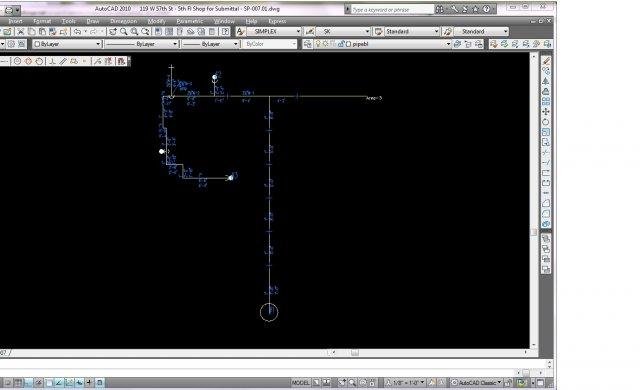Select the Explode tool in Modify toolbar

[x=546, y=224]
